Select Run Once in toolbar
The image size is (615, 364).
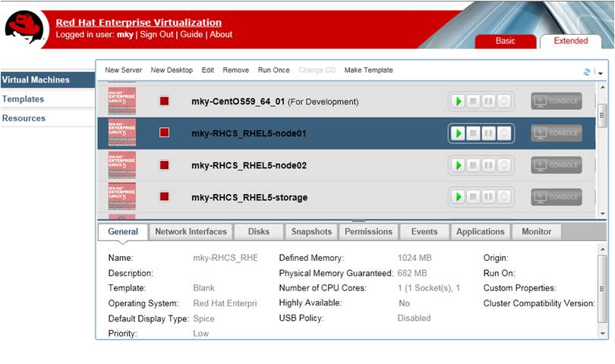tap(274, 70)
